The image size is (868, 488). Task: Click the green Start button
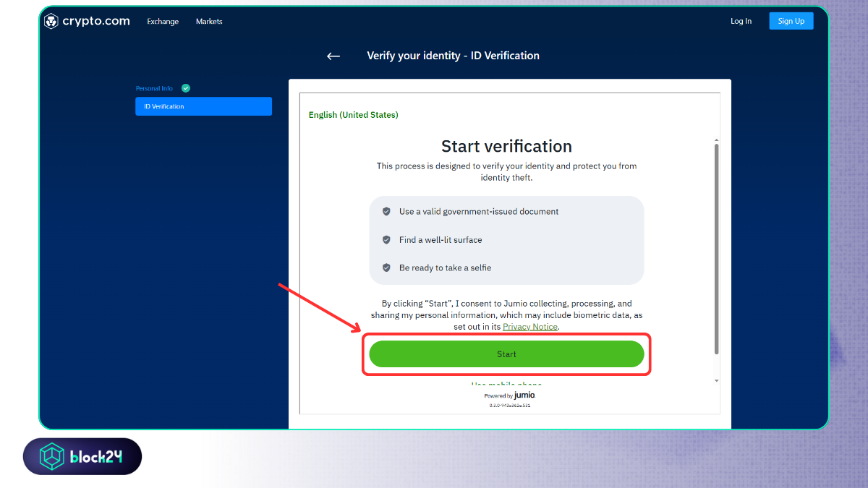pos(506,354)
